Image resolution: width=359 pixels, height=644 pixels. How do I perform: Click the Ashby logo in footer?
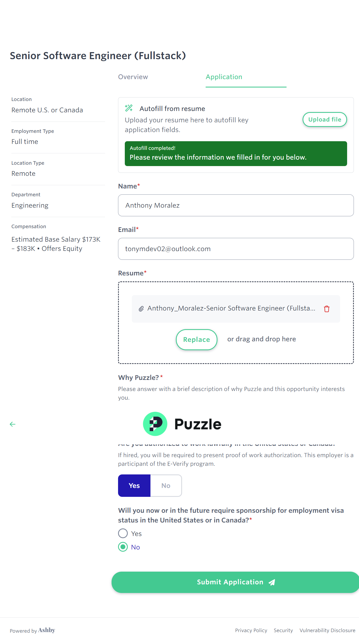tap(46, 630)
